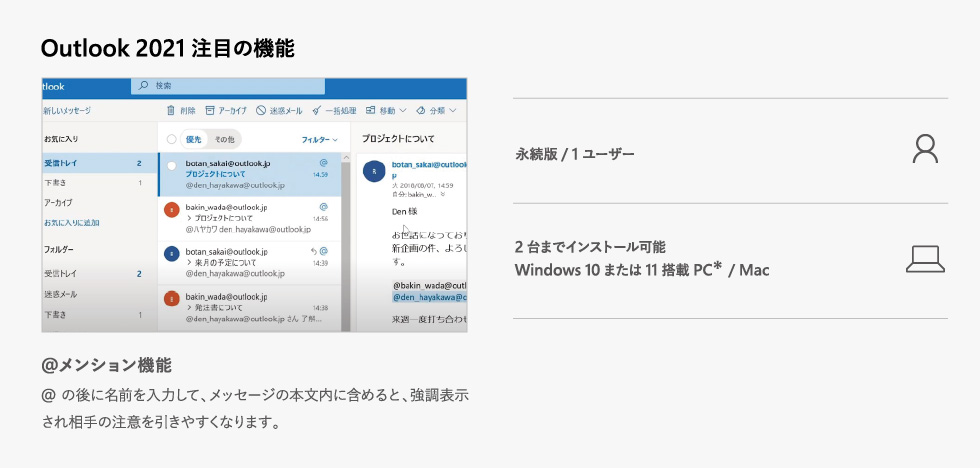
Task: Click bakin_wada avatar on the 14:56 email
Action: pyautogui.click(x=171, y=210)
